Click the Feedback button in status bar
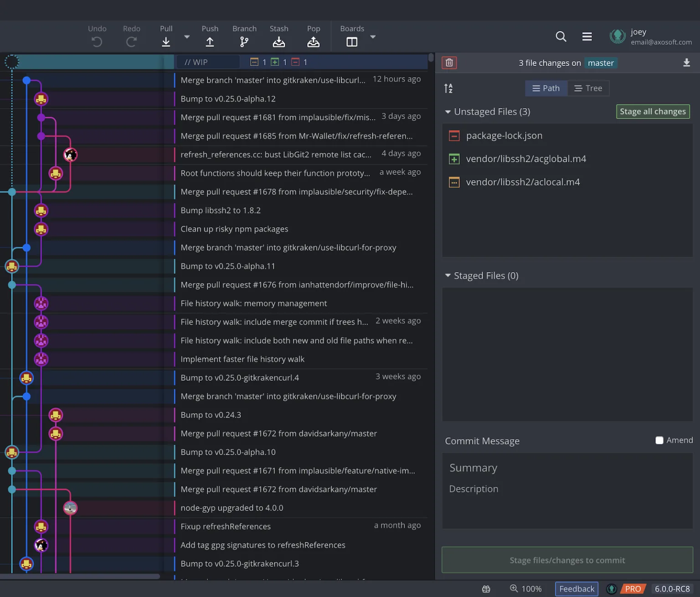The height and width of the screenshot is (597, 700). [x=576, y=589]
